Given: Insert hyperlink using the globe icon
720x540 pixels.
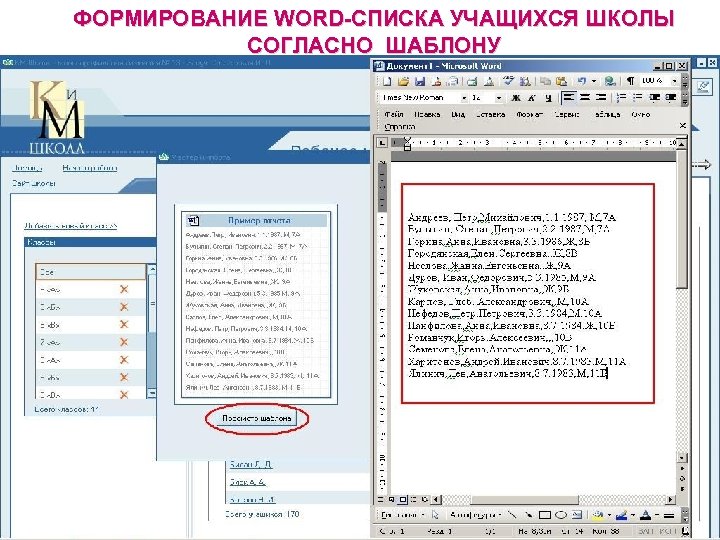Looking at the screenshot, I should 610,82.
